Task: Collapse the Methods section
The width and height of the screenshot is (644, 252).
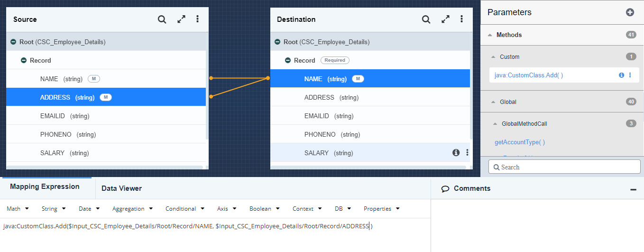Action: 490,35
